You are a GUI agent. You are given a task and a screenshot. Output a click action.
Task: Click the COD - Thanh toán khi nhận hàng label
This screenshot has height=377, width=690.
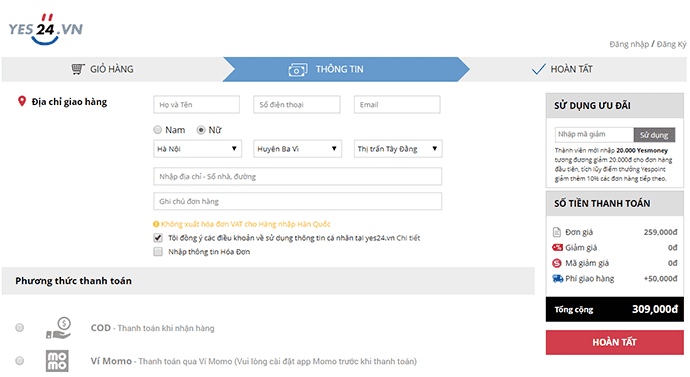(152, 328)
